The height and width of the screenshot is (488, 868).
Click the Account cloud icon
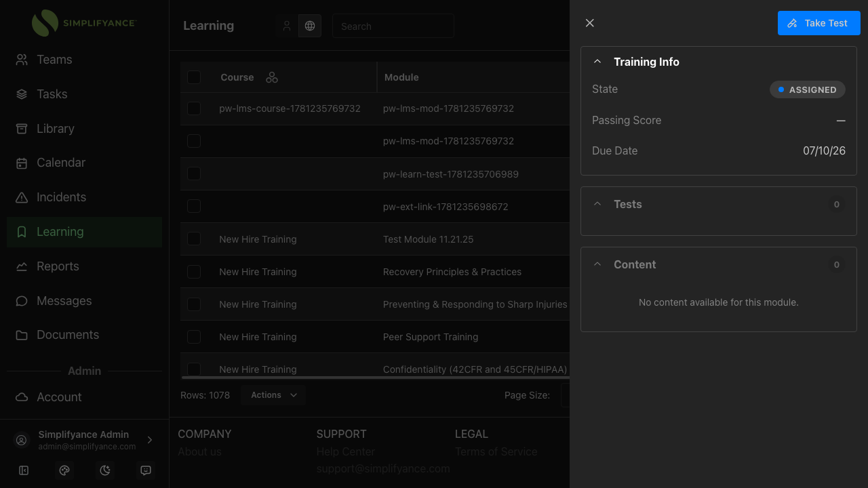click(x=22, y=397)
